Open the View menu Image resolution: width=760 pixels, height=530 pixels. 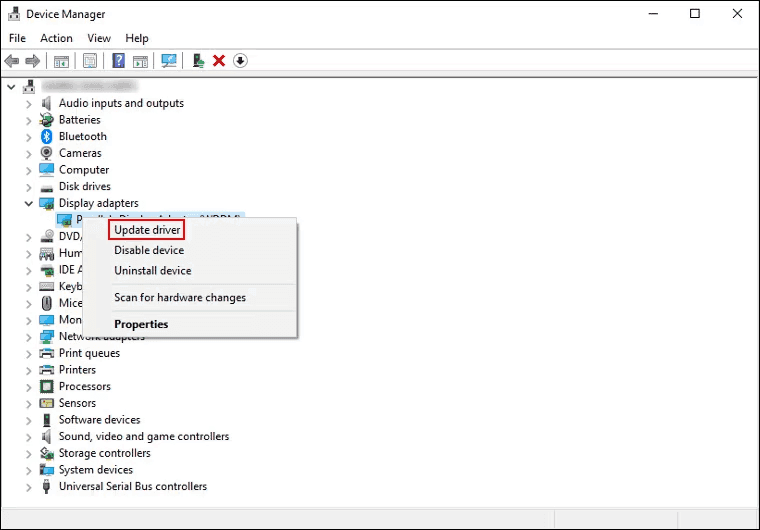(x=99, y=38)
